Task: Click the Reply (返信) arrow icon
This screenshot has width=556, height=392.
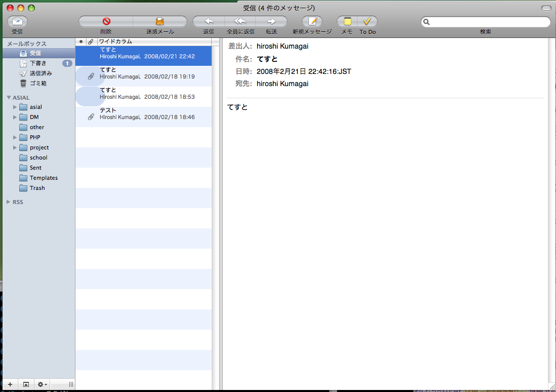Action: click(x=208, y=22)
